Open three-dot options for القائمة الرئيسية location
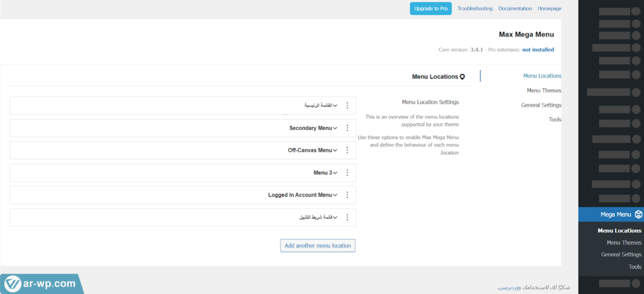This screenshot has height=294, width=644. pos(347,106)
